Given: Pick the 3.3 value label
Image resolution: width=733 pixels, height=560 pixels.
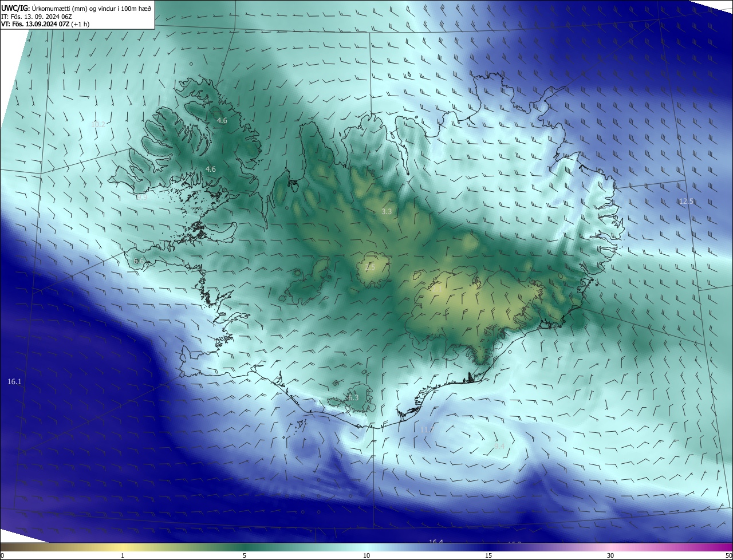Looking at the screenshot, I should [x=387, y=211].
